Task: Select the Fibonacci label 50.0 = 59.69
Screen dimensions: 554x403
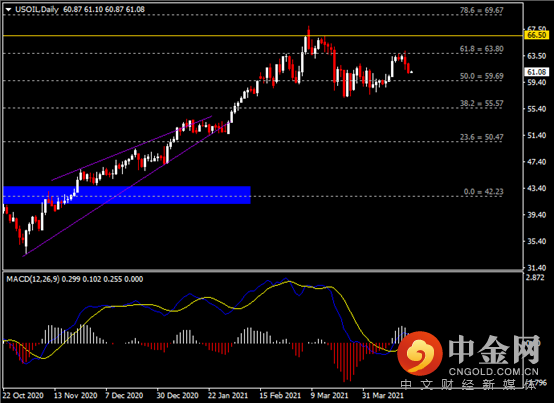Action: click(x=482, y=76)
